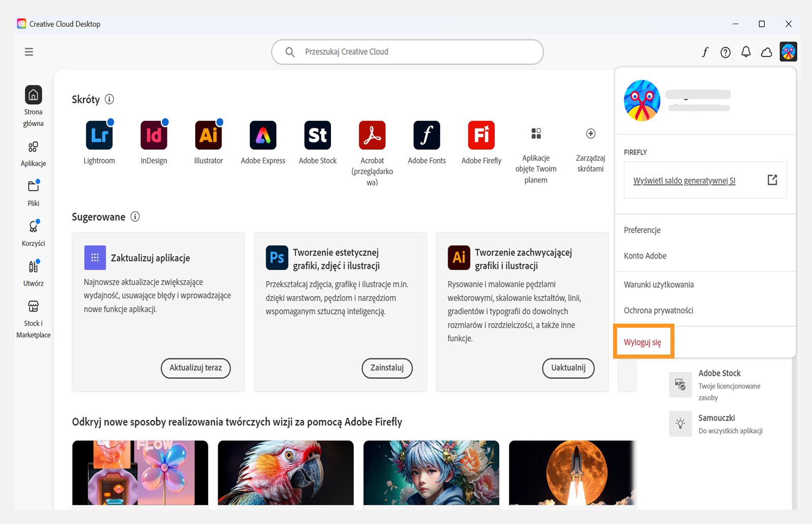Image resolution: width=812 pixels, height=524 pixels.
Task: Open help question mark icon
Action: pos(726,52)
